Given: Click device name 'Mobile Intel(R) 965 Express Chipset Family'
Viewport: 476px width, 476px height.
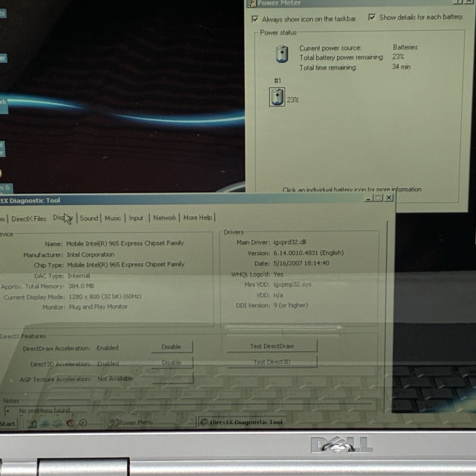Looking at the screenshot, I should click(x=125, y=243).
